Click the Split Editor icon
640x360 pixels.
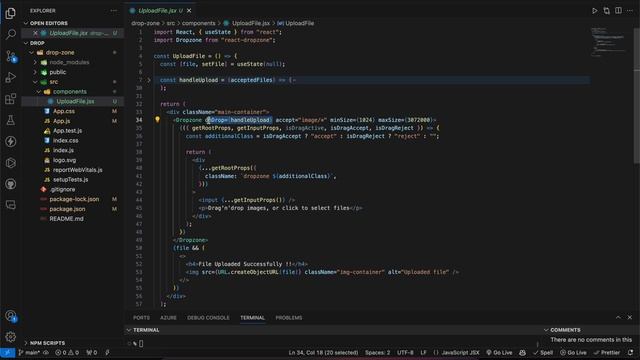pos(618,11)
